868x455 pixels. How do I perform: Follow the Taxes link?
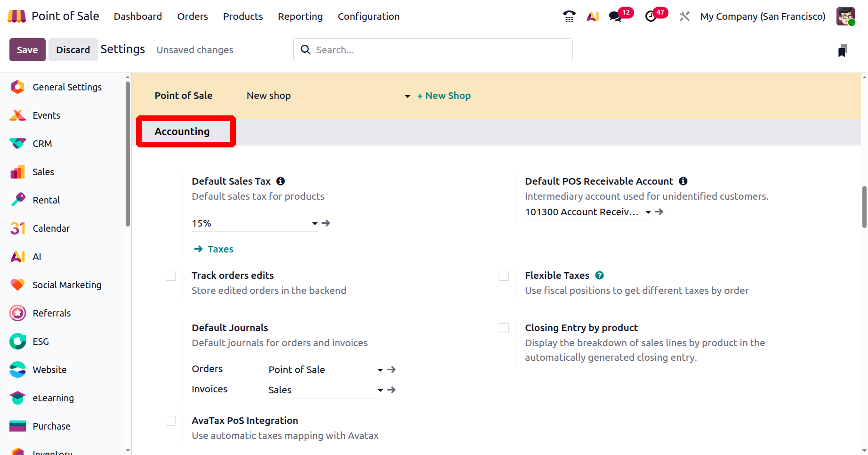[220, 249]
